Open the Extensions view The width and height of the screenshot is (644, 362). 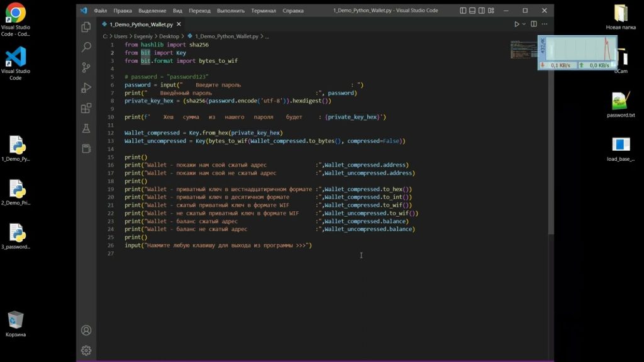click(86, 108)
